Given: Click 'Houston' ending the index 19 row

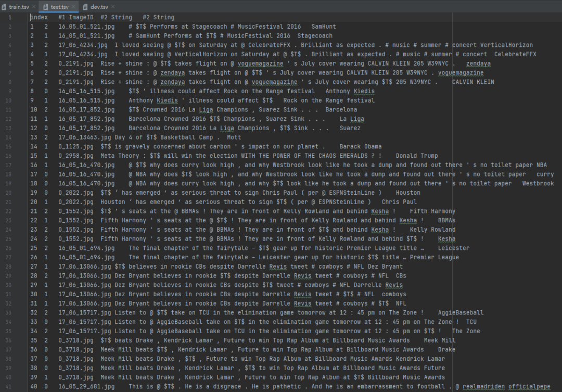Looking at the screenshot, I should (x=408, y=193).
